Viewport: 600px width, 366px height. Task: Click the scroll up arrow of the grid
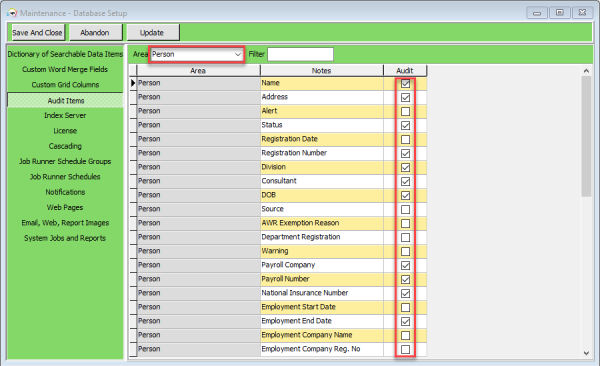point(586,71)
